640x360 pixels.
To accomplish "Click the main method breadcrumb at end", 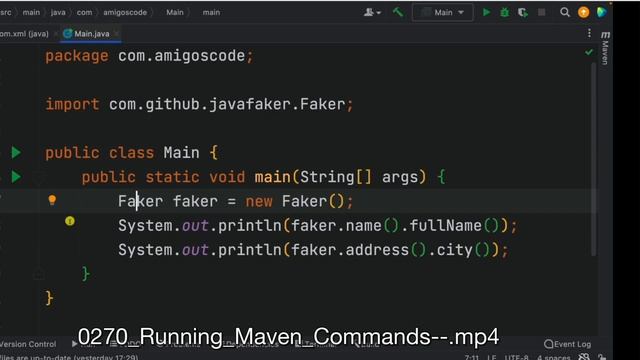I will (211, 12).
